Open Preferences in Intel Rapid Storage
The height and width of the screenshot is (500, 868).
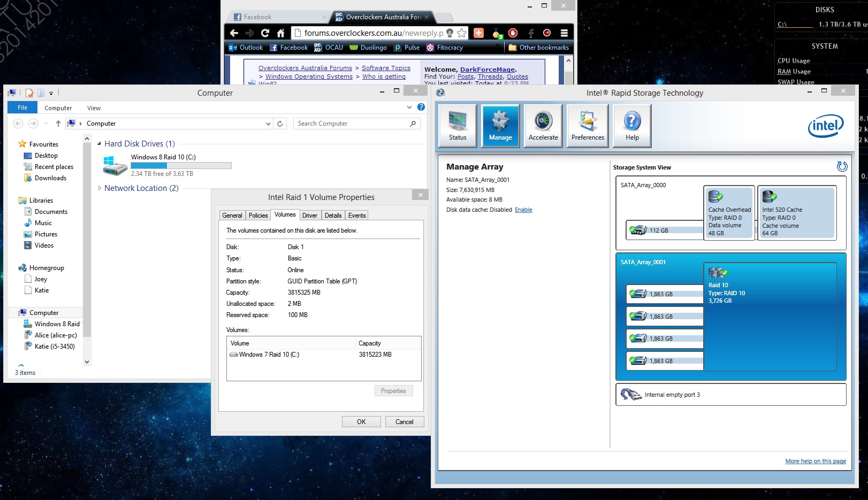[x=588, y=126]
